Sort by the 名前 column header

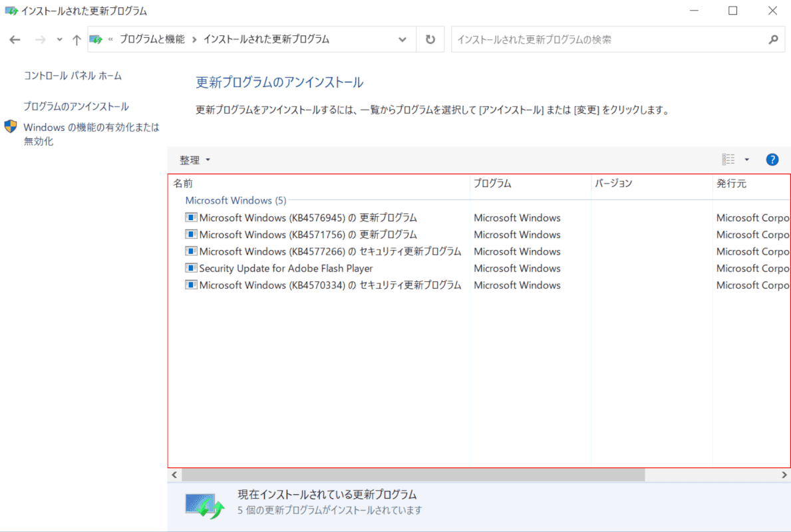click(x=319, y=184)
